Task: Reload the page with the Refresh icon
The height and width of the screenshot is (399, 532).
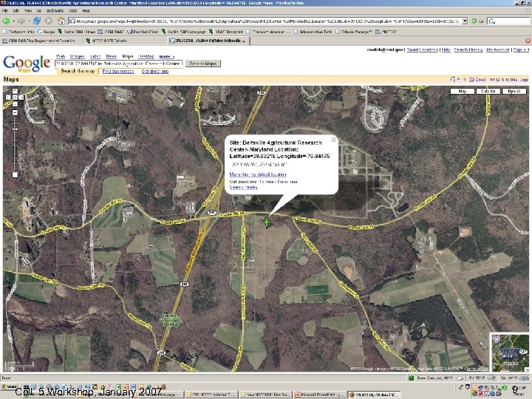Action: click(37, 21)
